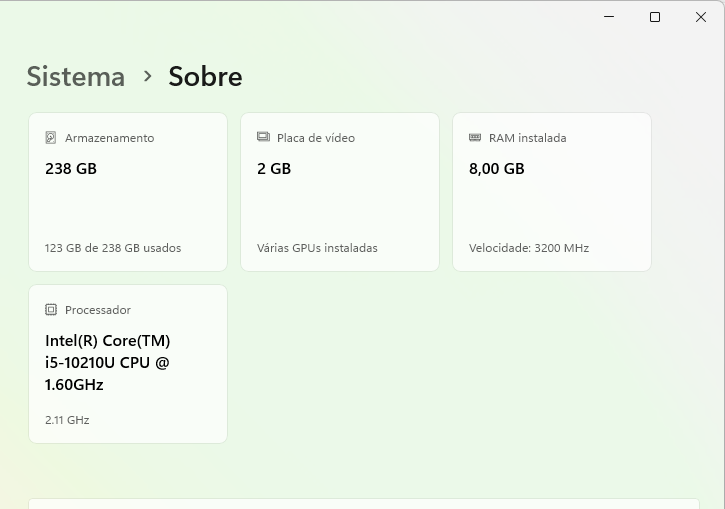Click the 8,00 GB RAM value
The height and width of the screenshot is (509, 725).
(x=497, y=169)
